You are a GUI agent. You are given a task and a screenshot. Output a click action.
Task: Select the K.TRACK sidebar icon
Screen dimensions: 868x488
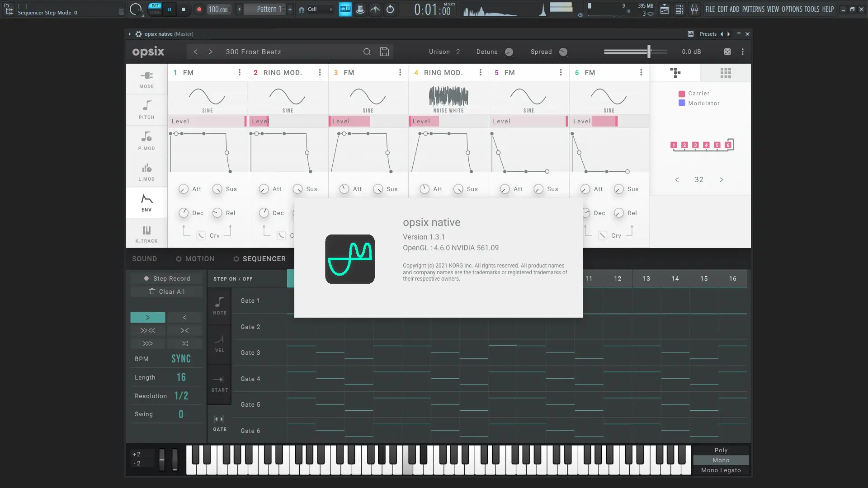[x=146, y=234]
